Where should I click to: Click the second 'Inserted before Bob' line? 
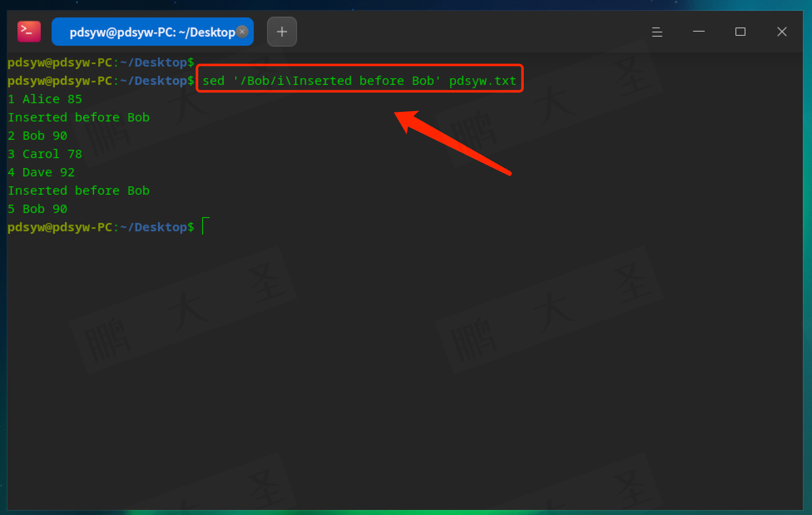point(79,191)
